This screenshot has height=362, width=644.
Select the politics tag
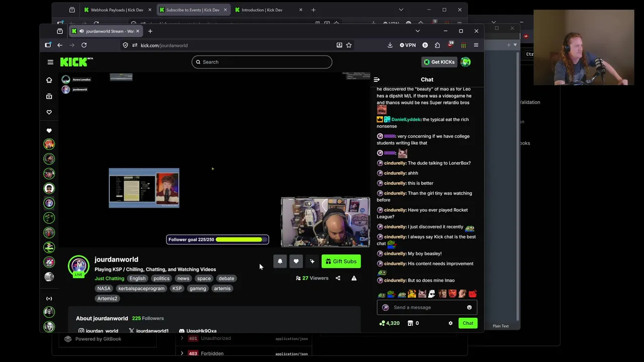click(162, 279)
